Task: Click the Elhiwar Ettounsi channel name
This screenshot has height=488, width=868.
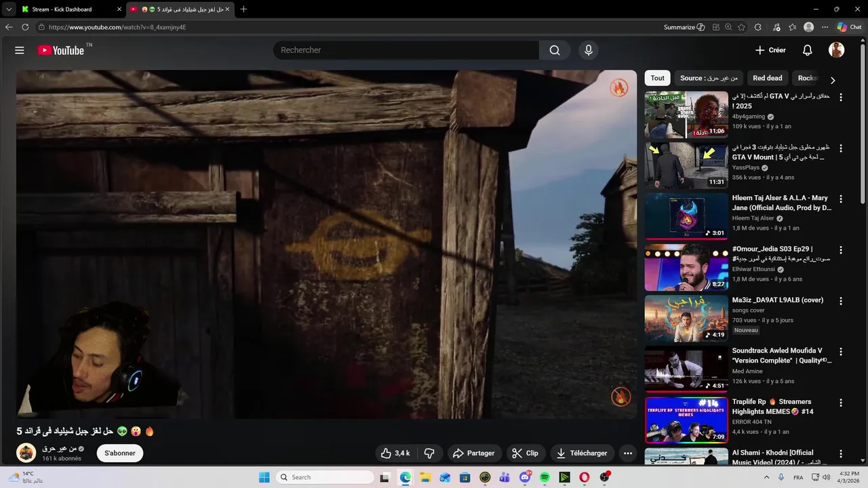Action: pyautogui.click(x=753, y=269)
